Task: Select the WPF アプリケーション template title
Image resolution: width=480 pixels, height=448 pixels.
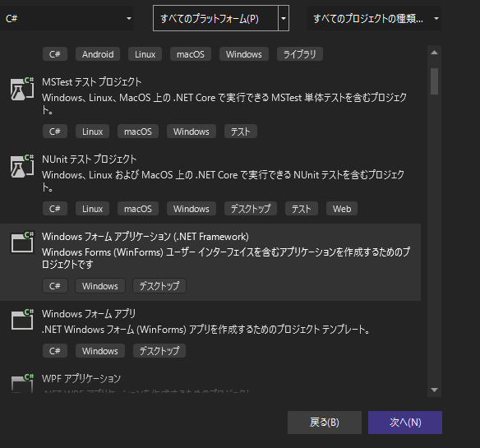Action: (x=81, y=379)
